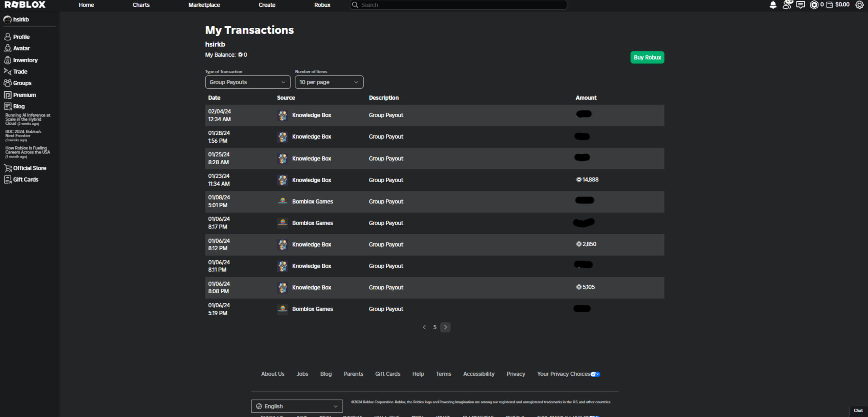Open the Home tab

coord(86,5)
